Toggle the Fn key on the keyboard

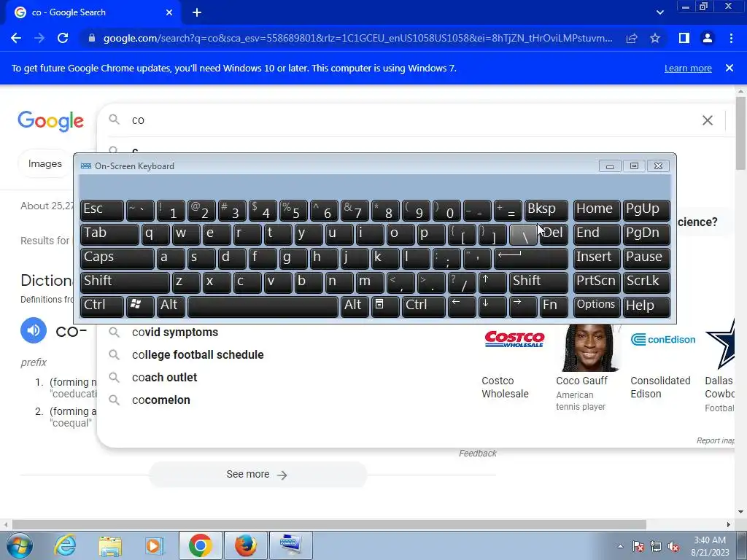[x=554, y=306]
